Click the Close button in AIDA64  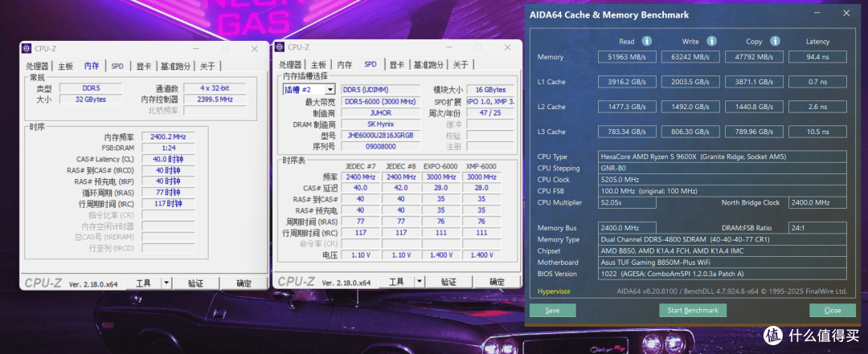[832, 311]
